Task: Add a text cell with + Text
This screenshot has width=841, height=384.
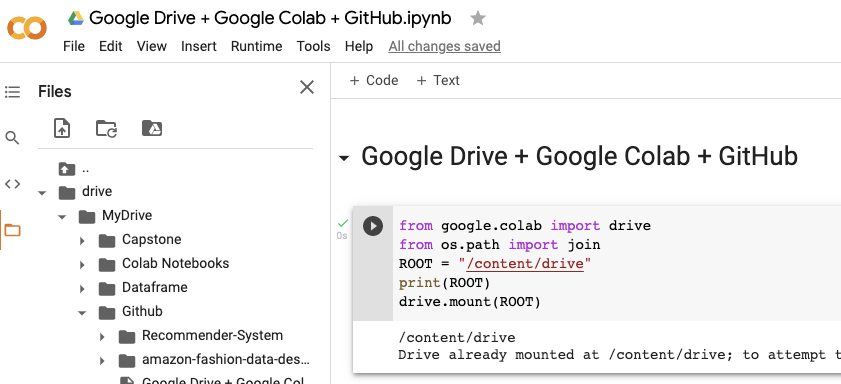Action: coord(438,80)
